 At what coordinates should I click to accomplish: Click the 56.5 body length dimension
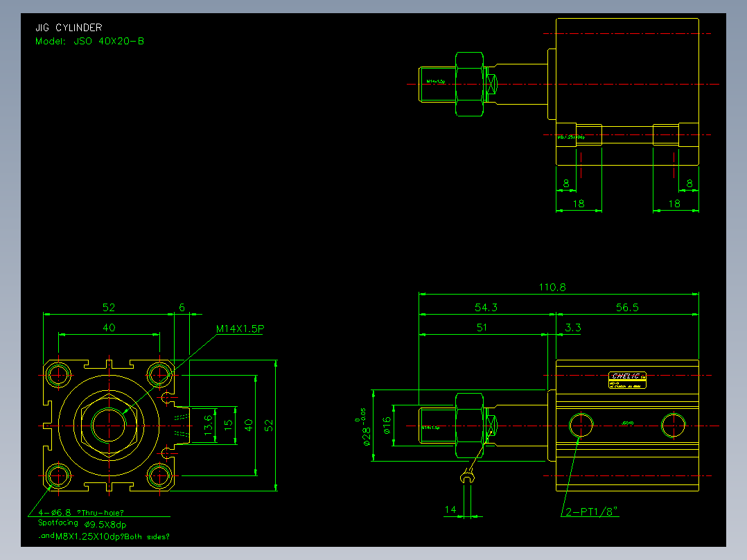[x=627, y=308]
